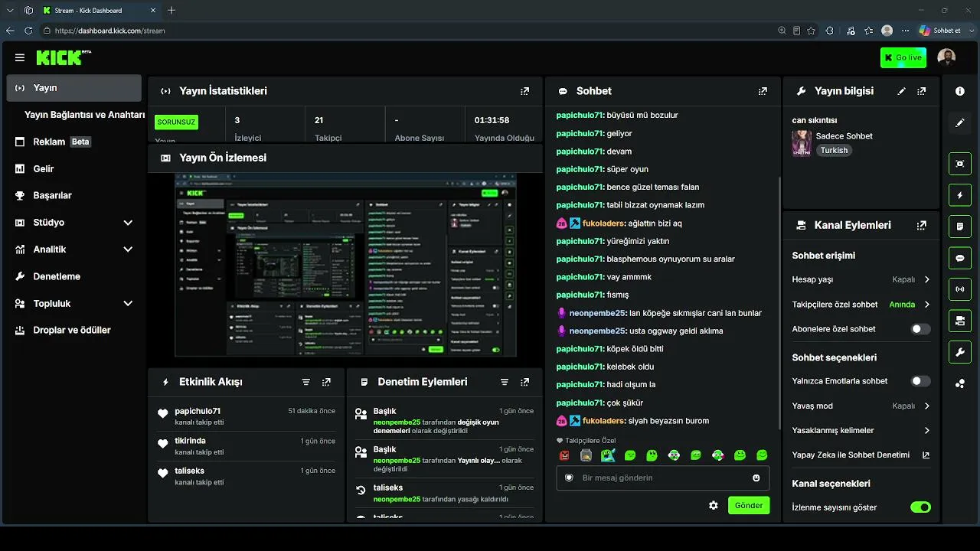Toggle Yalnızca Emotlarla sohbet switch
The width and height of the screenshot is (980, 551).
click(x=920, y=381)
